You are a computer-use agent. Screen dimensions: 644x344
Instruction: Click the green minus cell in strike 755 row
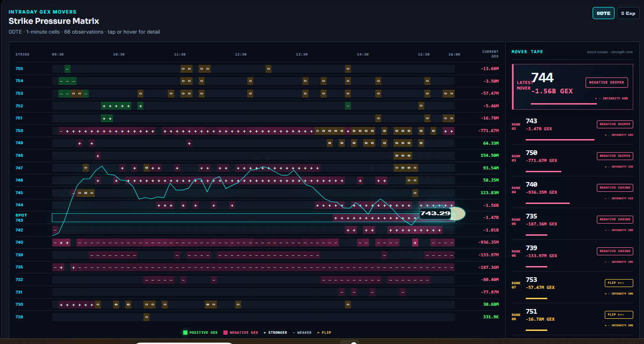(x=67, y=69)
